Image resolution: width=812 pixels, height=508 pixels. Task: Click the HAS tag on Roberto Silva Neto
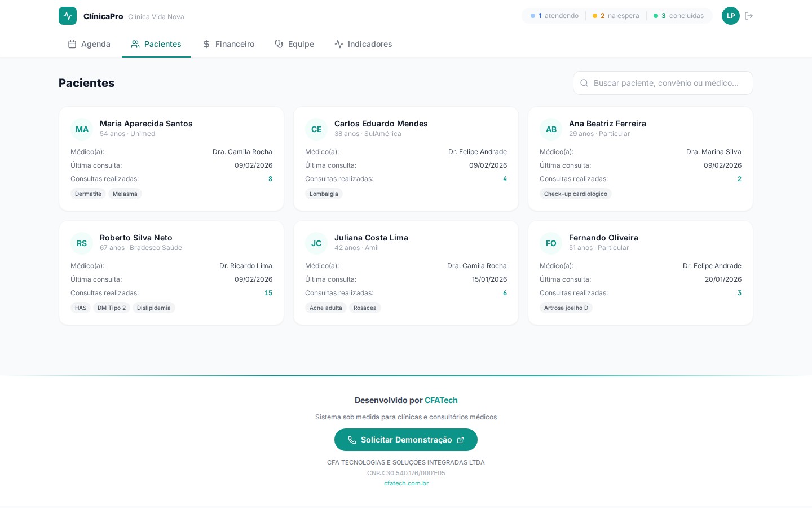(x=81, y=308)
